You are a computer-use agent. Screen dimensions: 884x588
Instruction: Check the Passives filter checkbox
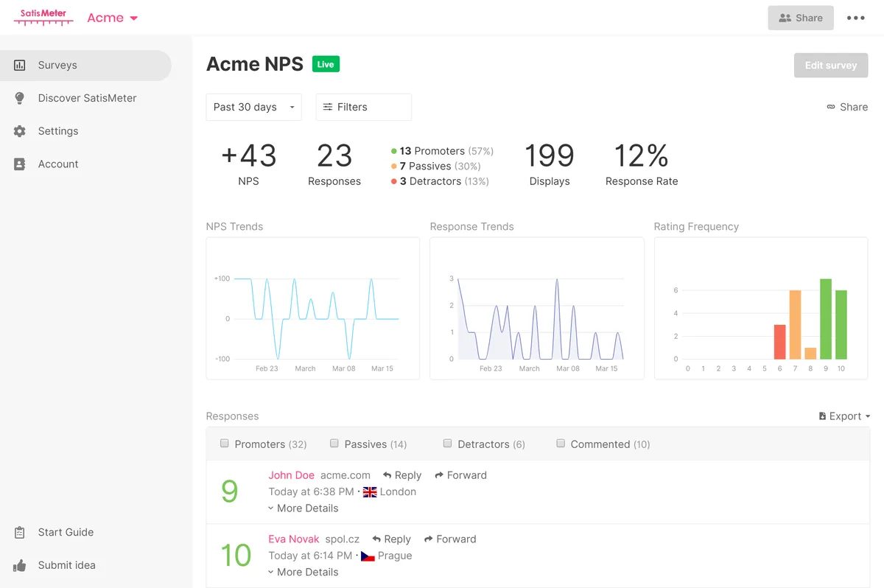pos(334,444)
